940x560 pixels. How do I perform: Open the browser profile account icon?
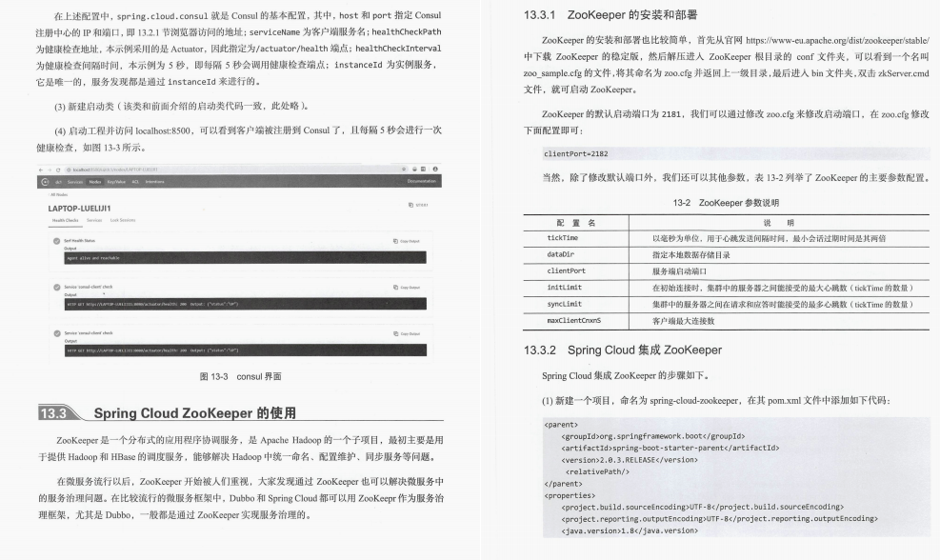tap(435, 170)
